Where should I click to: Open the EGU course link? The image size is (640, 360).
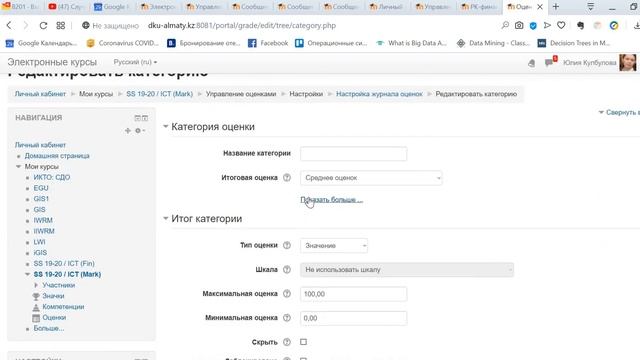tap(41, 188)
